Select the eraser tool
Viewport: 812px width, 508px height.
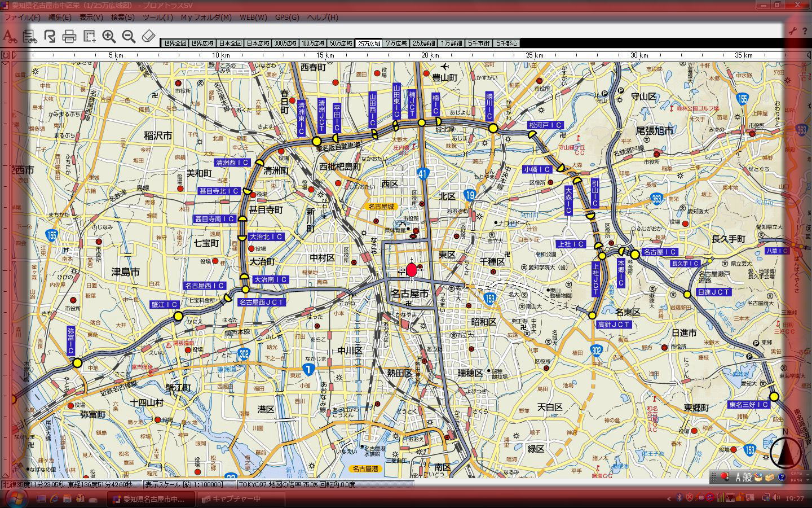pyautogui.click(x=148, y=37)
